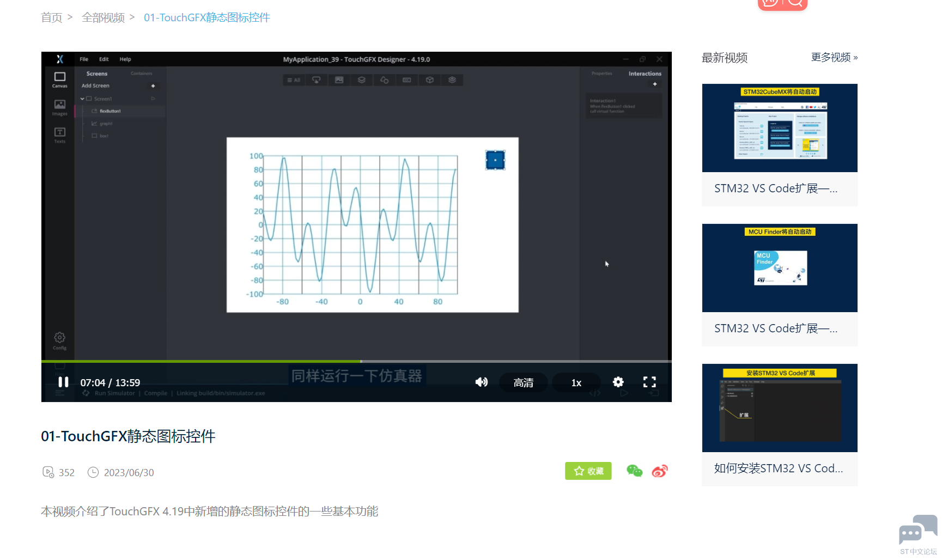Share the video via Weibo icon
The width and height of the screenshot is (942, 560).
coord(660,471)
